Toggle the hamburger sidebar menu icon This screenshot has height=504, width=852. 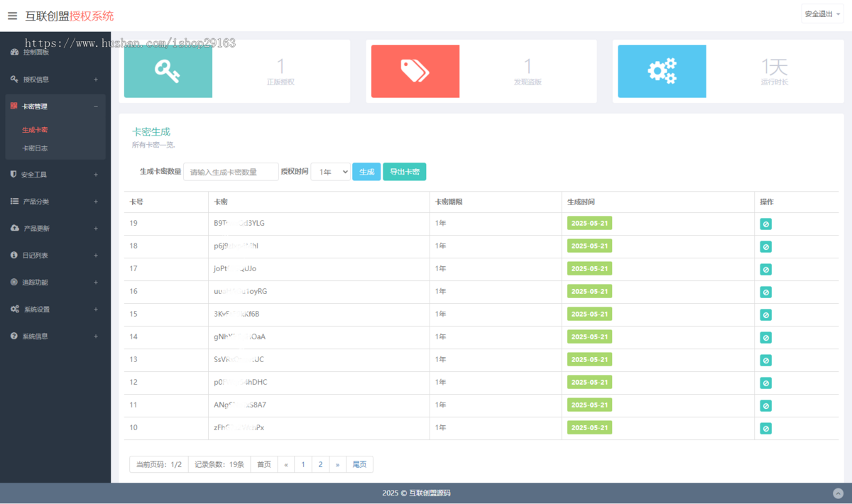tap(12, 16)
